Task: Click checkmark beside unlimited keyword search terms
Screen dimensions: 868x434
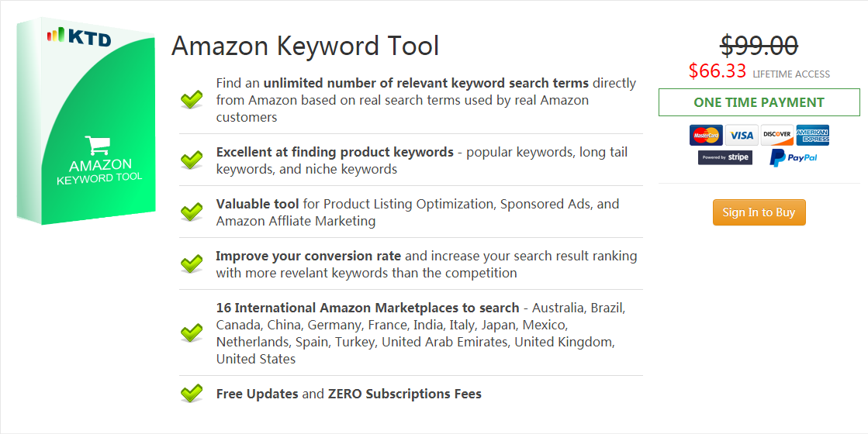Action: pyautogui.click(x=192, y=99)
